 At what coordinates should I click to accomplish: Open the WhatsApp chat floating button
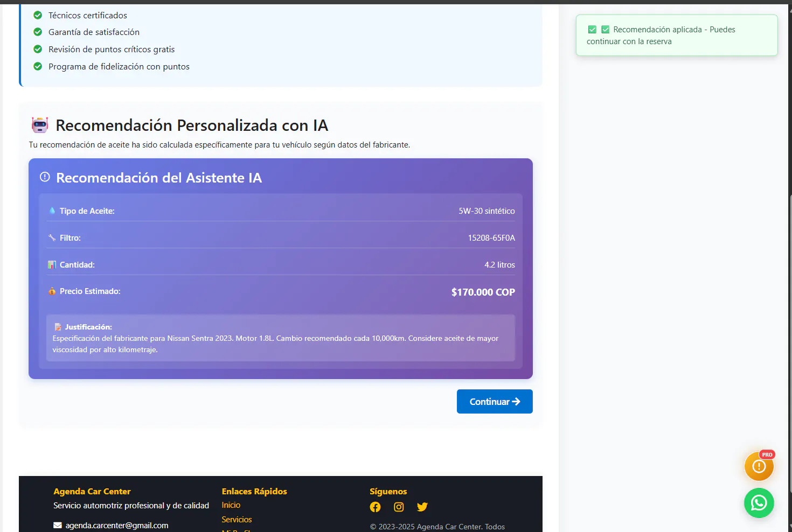759,503
